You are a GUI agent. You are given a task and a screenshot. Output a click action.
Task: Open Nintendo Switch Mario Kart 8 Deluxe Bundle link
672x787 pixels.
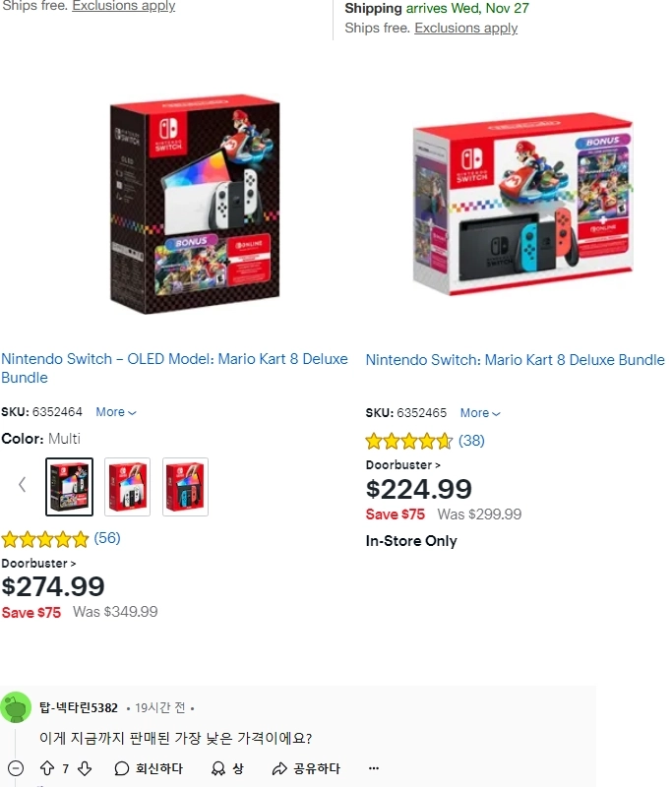515,360
